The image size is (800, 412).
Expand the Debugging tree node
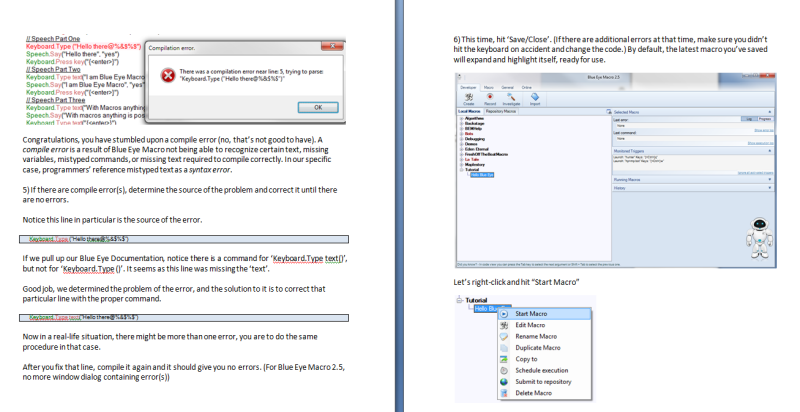(461, 139)
